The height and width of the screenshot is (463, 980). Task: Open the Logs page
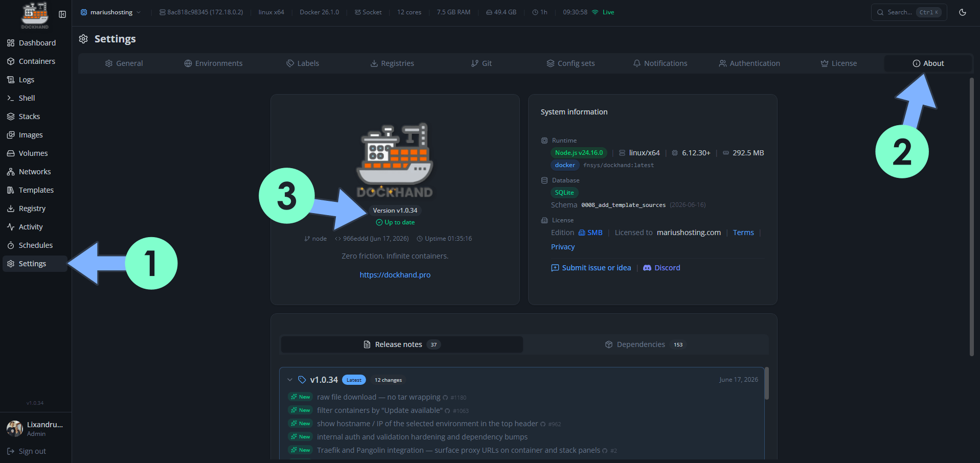pyautogui.click(x=35, y=80)
